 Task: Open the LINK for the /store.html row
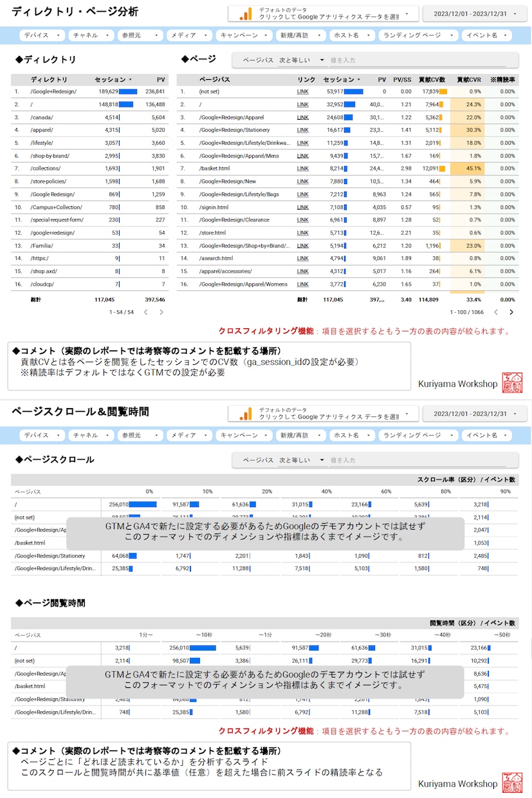point(302,233)
